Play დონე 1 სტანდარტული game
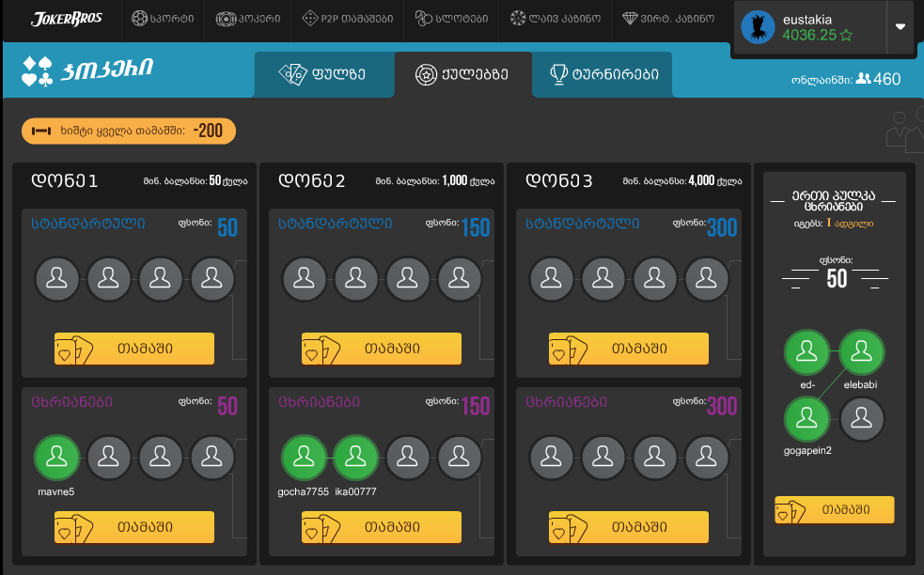924x575 pixels. (x=134, y=349)
